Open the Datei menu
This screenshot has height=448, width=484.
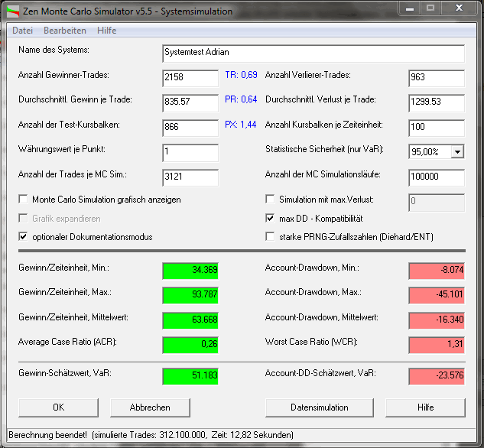click(x=22, y=31)
